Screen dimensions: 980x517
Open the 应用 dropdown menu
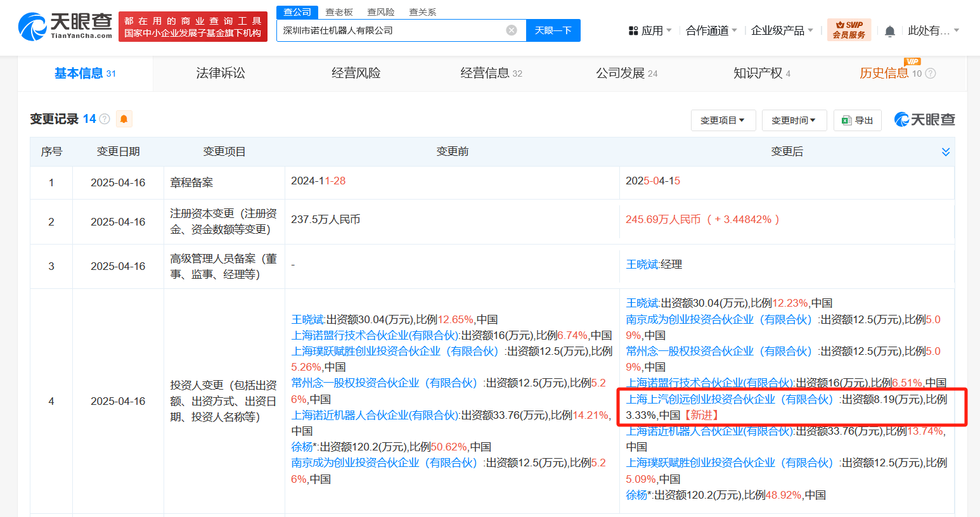(x=650, y=30)
